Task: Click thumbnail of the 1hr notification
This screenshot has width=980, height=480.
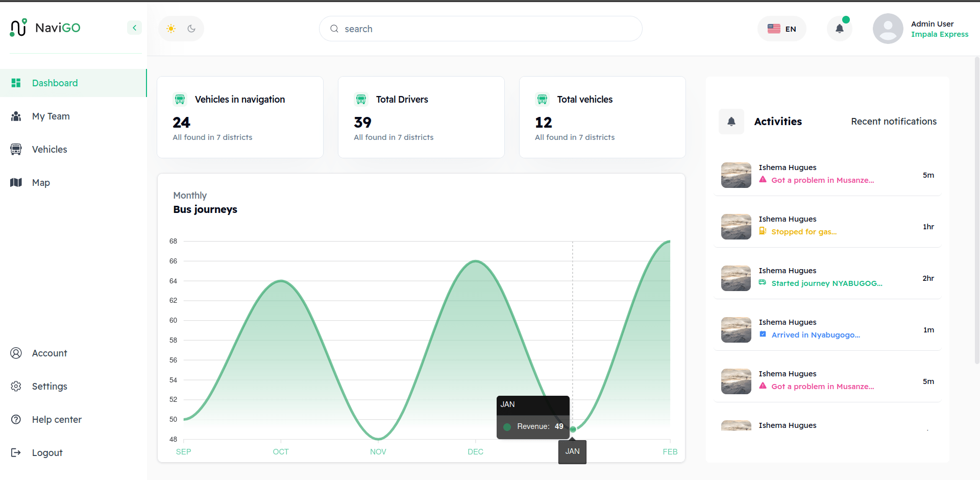Action: (x=736, y=227)
